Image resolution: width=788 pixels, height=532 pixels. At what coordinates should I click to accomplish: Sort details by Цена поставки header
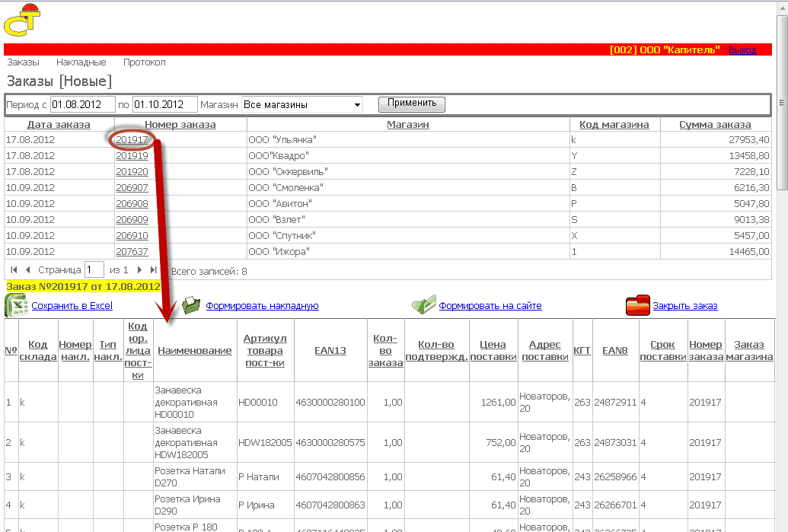(493, 351)
